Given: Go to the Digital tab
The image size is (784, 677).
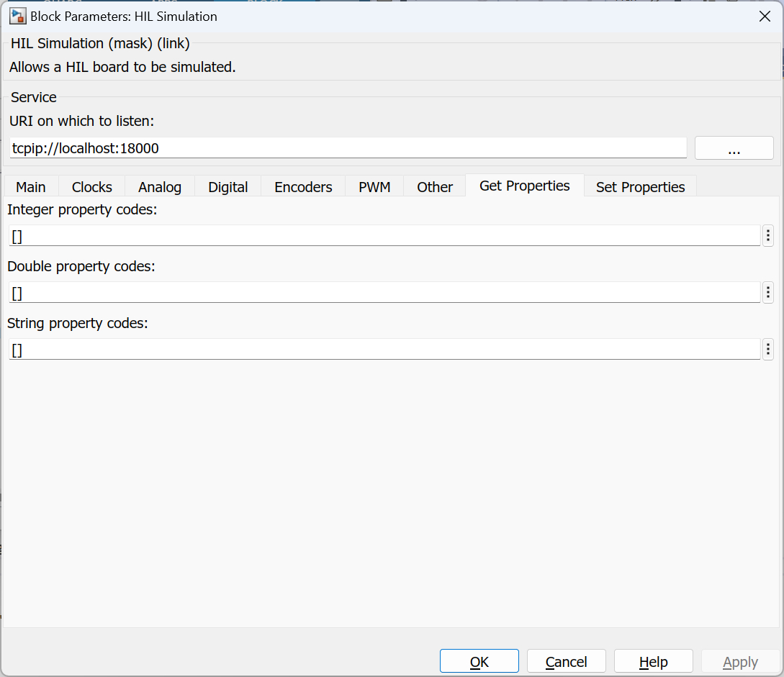Looking at the screenshot, I should click(x=228, y=186).
